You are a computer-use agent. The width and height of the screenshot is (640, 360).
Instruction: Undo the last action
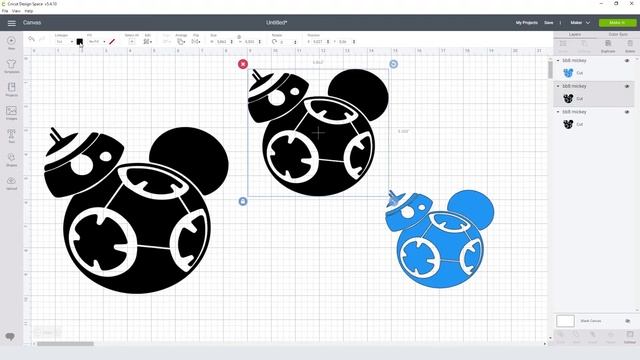pos(31,39)
